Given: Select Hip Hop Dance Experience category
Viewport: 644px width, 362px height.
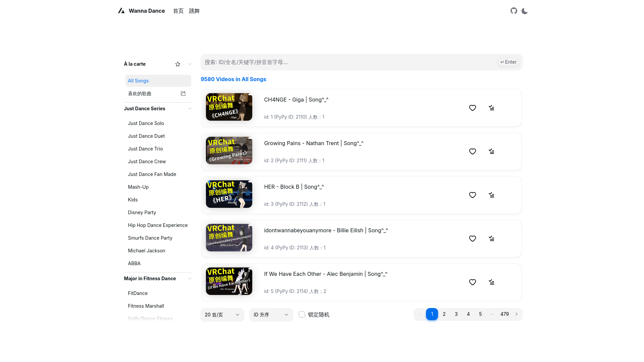Looking at the screenshot, I should 158,225.
